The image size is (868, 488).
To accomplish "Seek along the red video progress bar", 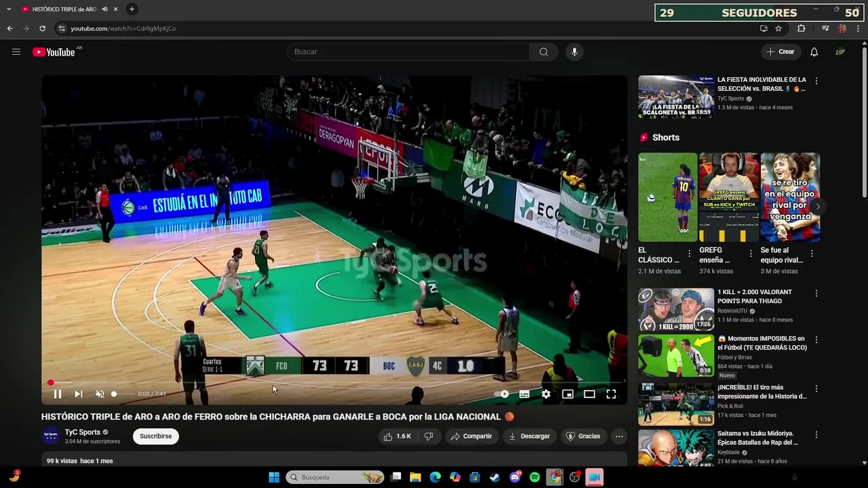I will point(335,383).
